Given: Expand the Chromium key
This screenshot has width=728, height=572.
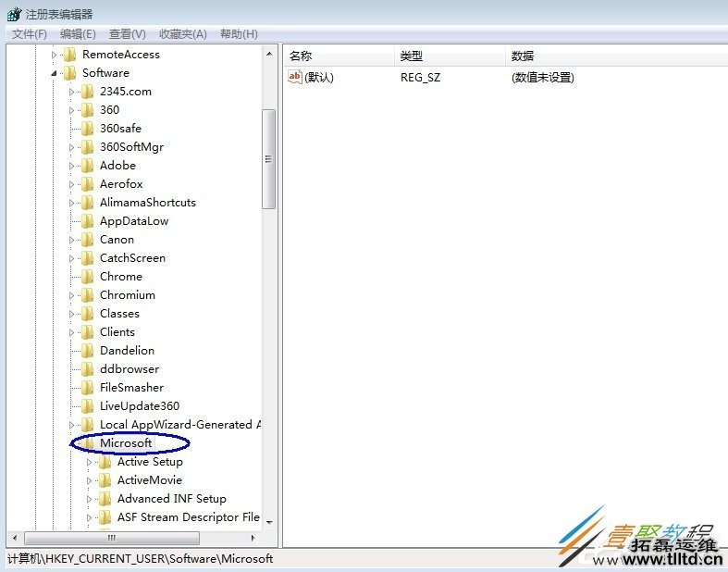Looking at the screenshot, I should point(71,295).
